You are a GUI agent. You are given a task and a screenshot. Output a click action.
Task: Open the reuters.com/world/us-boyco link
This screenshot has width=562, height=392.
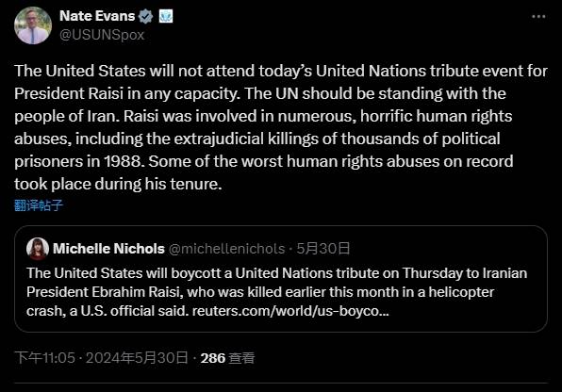pos(290,311)
